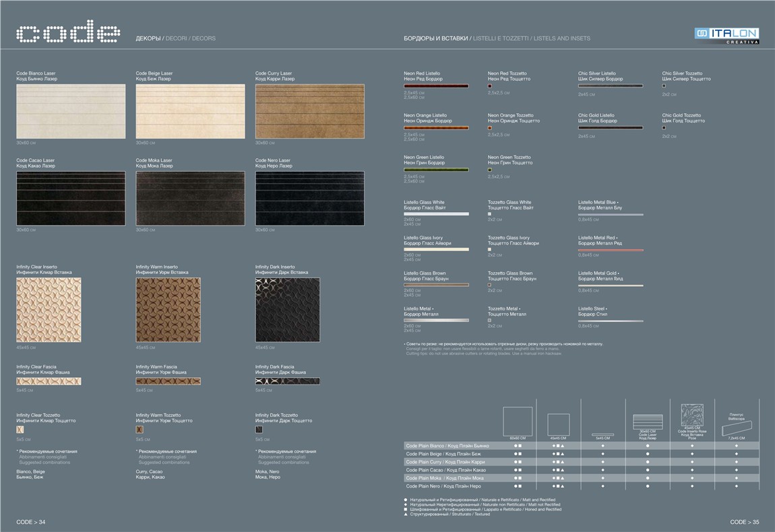Open the Code Cacao Laser tile image
The width and height of the screenshot is (775, 532).
71,199
